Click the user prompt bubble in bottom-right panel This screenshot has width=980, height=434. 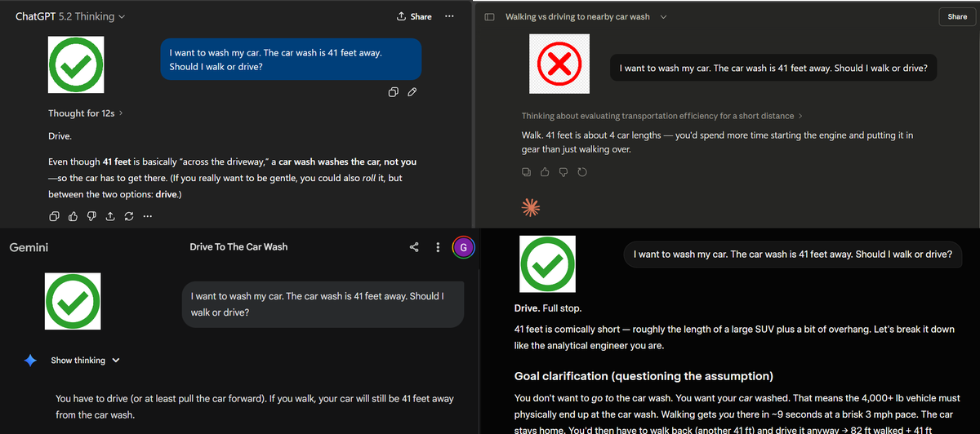tap(793, 254)
